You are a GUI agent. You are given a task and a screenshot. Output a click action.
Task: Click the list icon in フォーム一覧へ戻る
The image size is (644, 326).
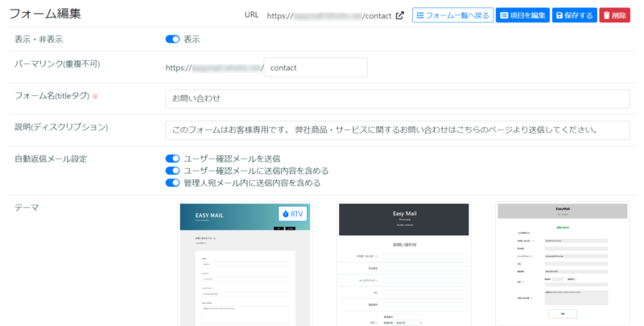(419, 15)
